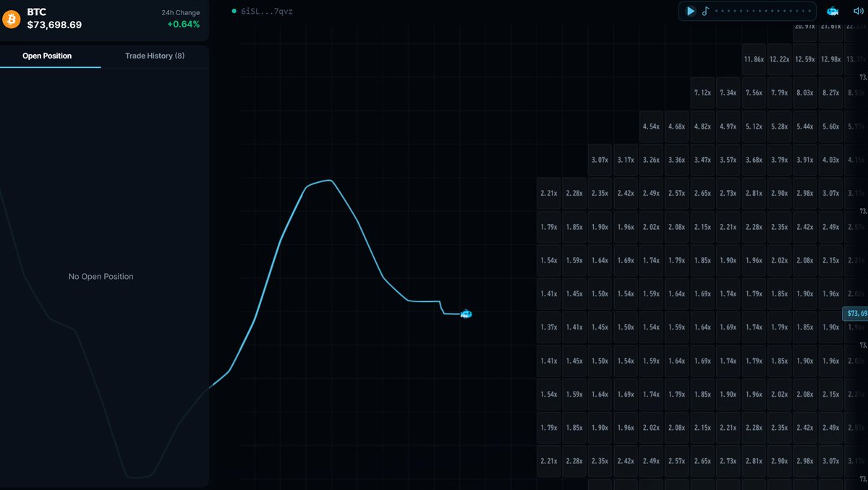Viewport: 868px width, 490px height.
Task: Select the 12.98x multiplier cell
Action: [830, 59]
